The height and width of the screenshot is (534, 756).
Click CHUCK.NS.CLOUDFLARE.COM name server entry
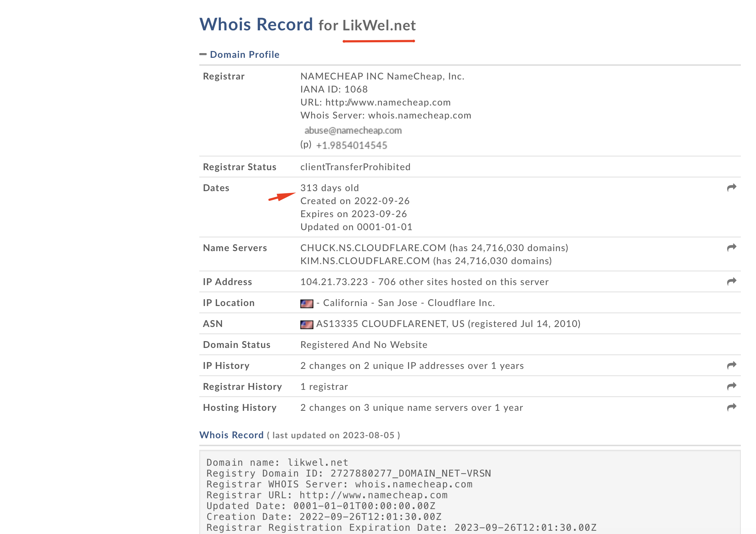[373, 248]
